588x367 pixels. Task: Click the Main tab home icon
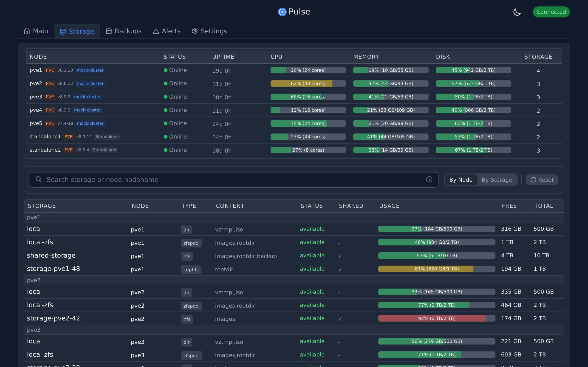(x=27, y=31)
